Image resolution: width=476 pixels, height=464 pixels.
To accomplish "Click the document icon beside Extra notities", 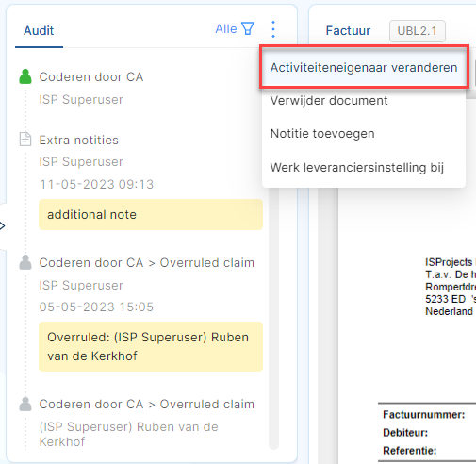I will pos(25,140).
